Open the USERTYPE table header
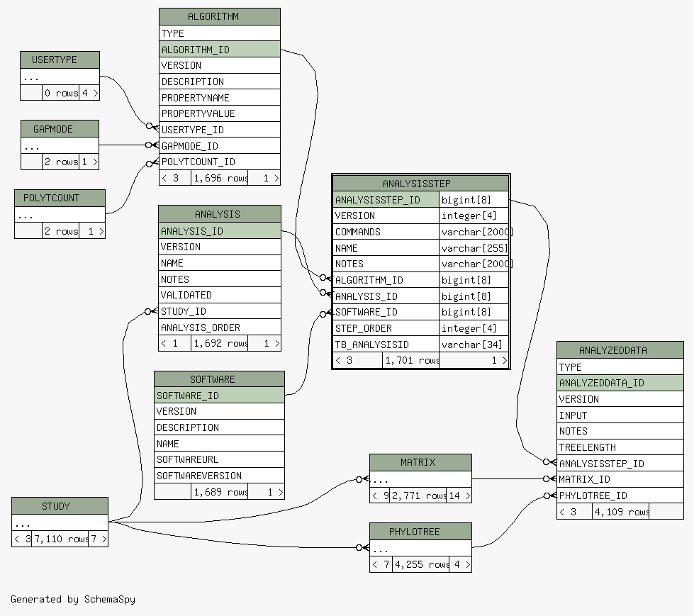Screen dimensions: 694x616 click(x=60, y=60)
